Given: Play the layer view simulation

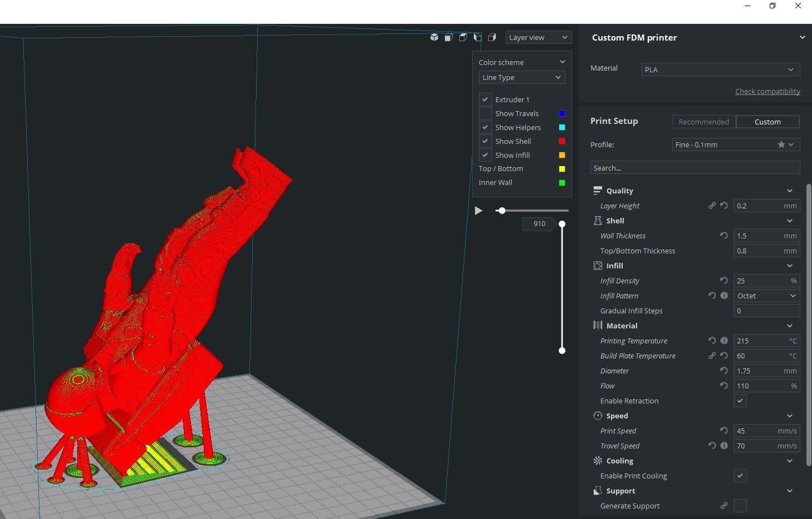Looking at the screenshot, I should coord(478,211).
